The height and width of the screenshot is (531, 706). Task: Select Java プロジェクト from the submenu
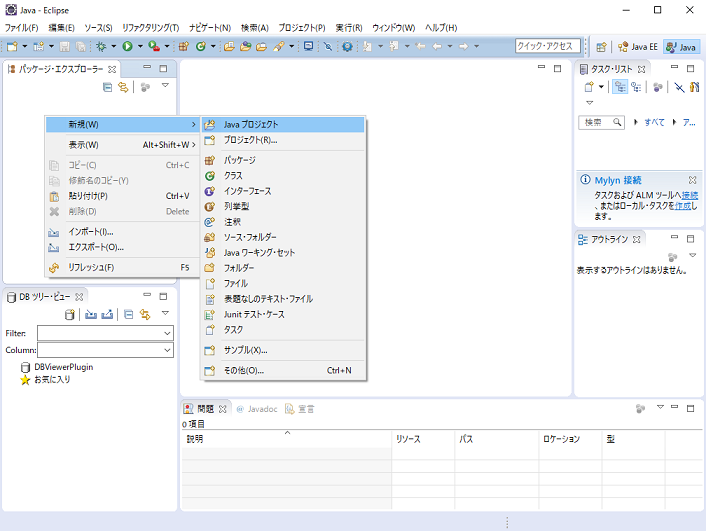283,124
